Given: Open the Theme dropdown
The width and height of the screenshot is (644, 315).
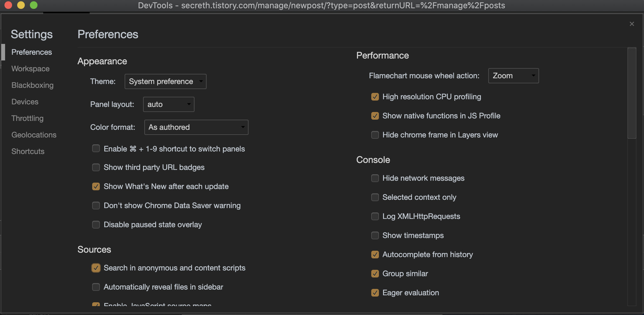Looking at the screenshot, I should (x=165, y=81).
